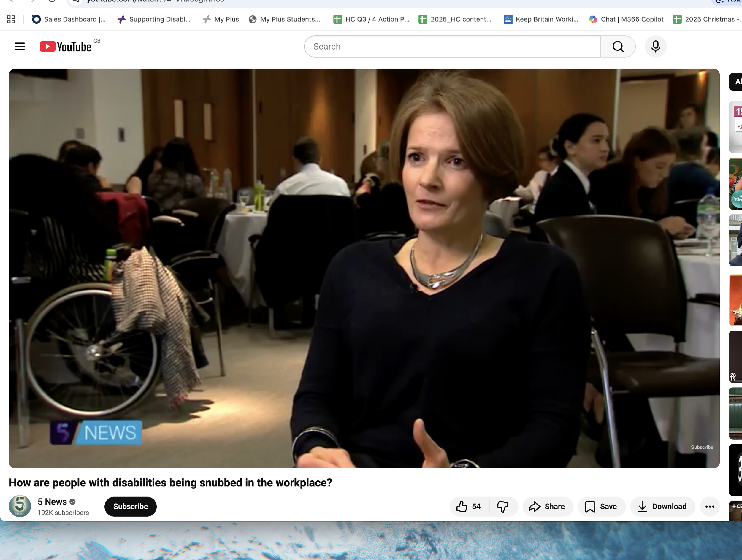
Task: Open the HC Q3 / 4 Action P... bookmark
Action: tap(372, 19)
